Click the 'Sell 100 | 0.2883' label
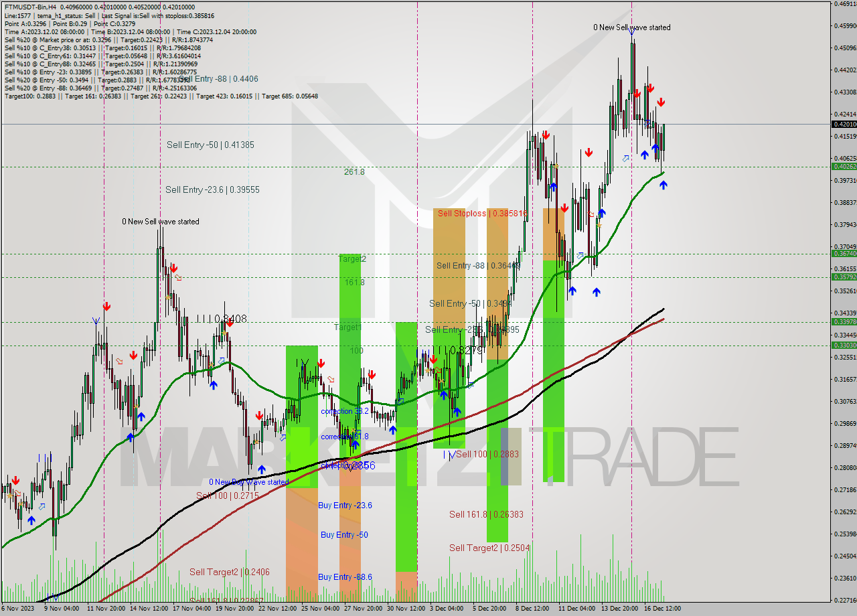 pyautogui.click(x=487, y=454)
